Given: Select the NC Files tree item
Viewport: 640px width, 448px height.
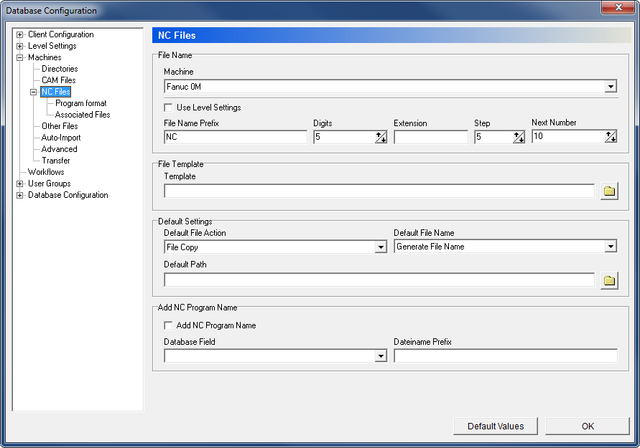Looking at the screenshot, I should point(56,92).
